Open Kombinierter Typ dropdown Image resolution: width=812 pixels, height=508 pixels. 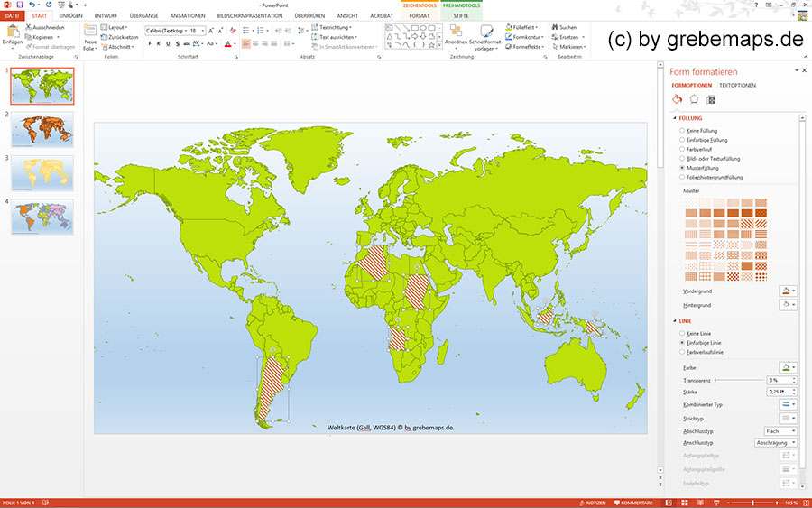pyautogui.click(x=788, y=404)
